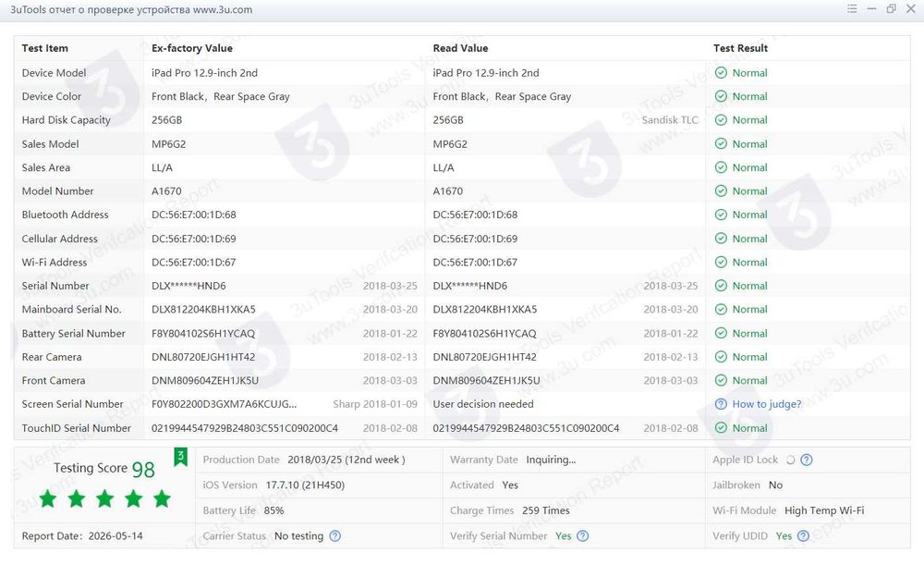Click the User decision needed text
This screenshot has width=924, height=565.
click(483, 404)
